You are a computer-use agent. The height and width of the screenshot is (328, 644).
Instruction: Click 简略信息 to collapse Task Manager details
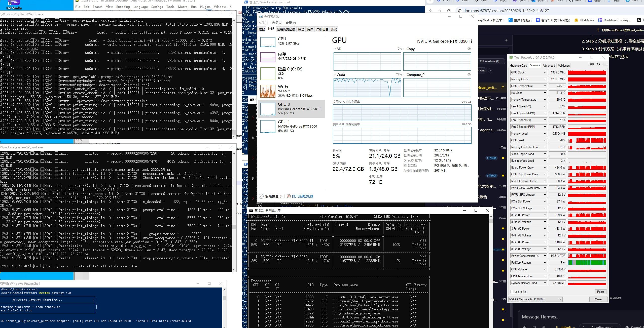(x=273, y=196)
